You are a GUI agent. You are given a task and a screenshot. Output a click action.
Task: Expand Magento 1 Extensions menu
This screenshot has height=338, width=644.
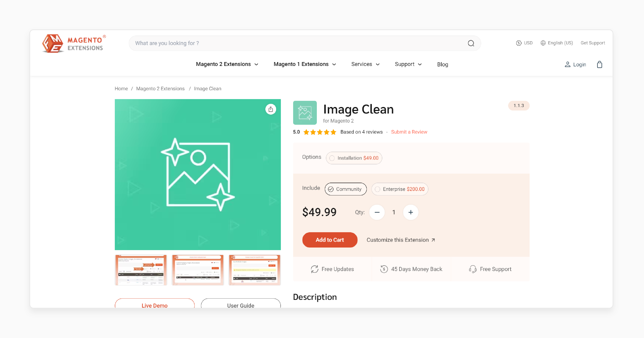[305, 64]
